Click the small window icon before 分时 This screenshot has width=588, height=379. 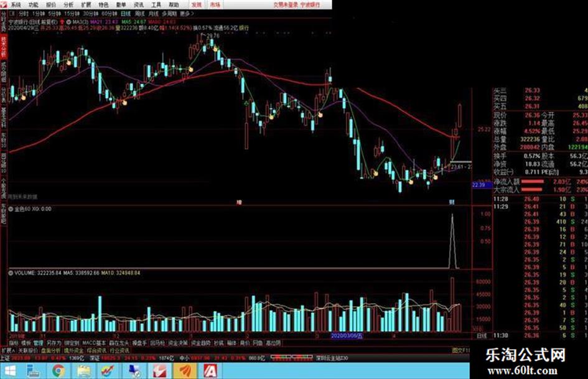[x=12, y=14]
